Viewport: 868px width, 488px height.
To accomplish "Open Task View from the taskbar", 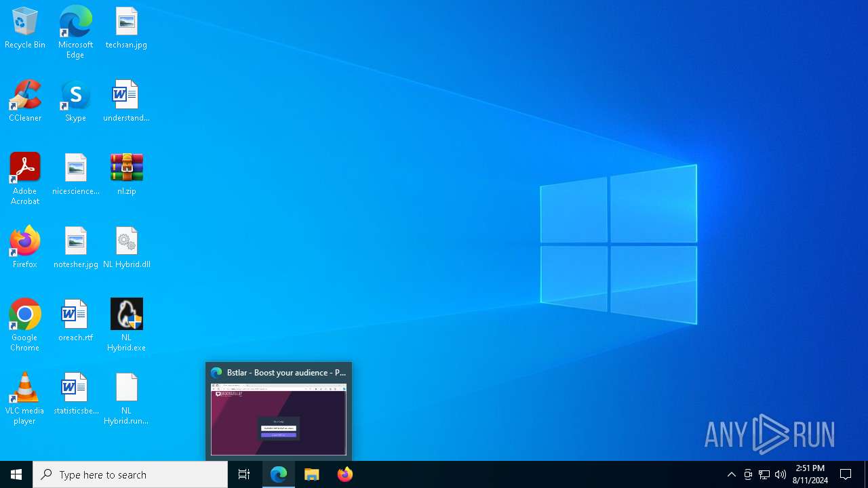I will click(x=244, y=474).
